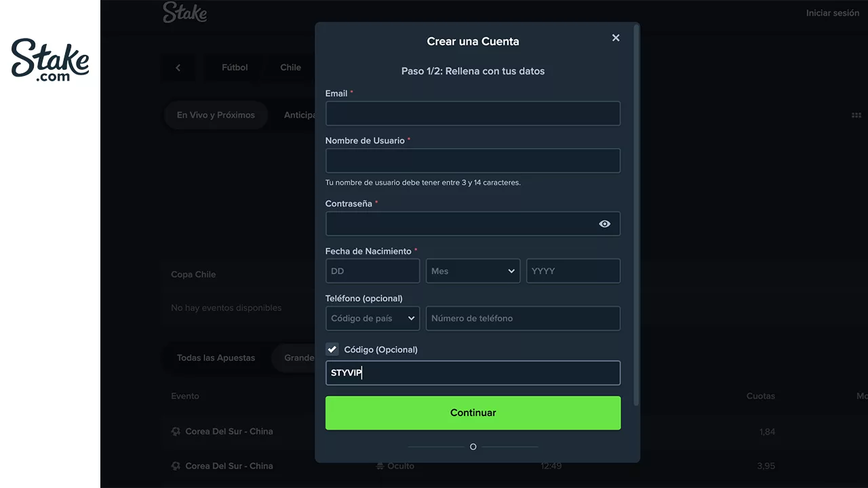Click the Cuotas column header
Screen dimensions: 868x488
coord(760,396)
